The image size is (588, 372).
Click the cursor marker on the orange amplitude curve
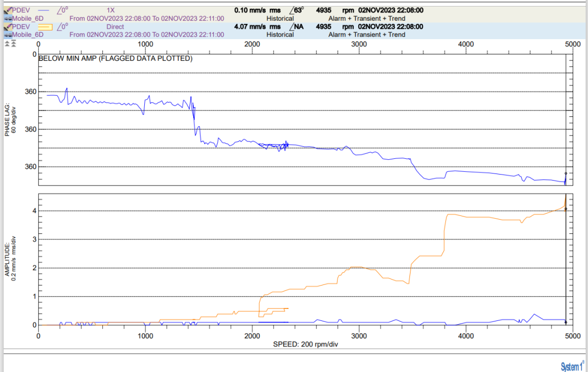point(566,209)
